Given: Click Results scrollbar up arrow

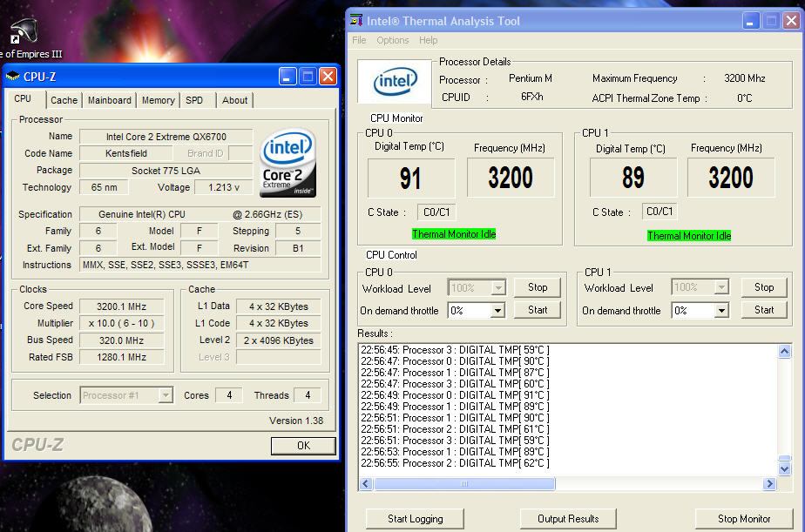Looking at the screenshot, I should 784,352.
